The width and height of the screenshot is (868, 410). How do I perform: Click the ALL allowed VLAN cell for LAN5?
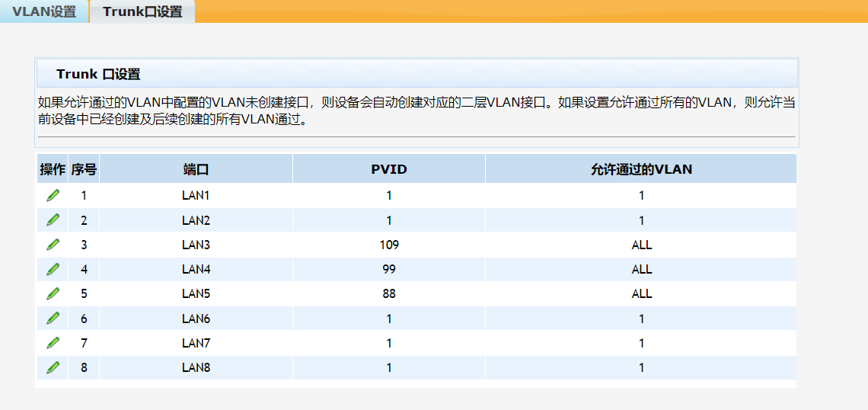pos(641,294)
